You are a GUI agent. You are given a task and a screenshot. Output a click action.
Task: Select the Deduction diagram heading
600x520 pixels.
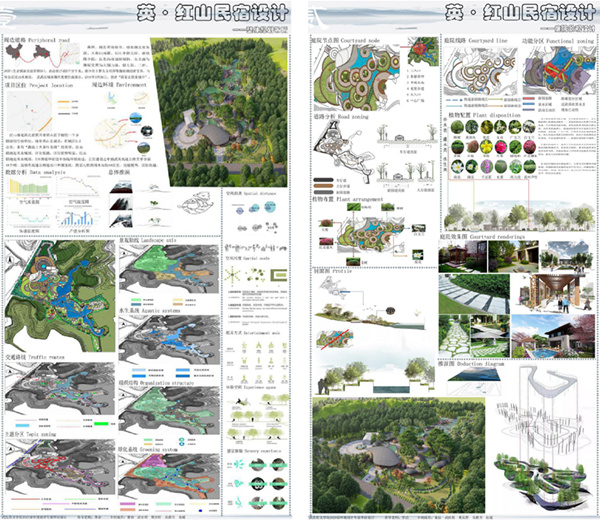471,364
